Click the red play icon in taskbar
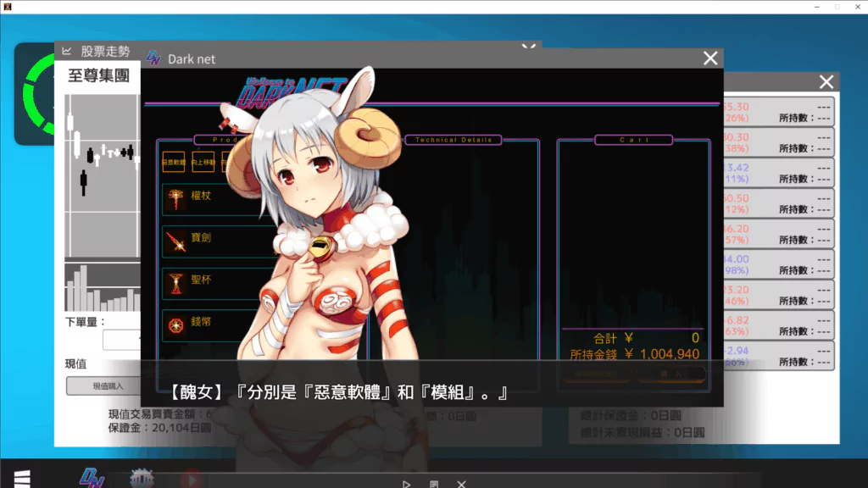The width and height of the screenshot is (868, 488). 192,480
